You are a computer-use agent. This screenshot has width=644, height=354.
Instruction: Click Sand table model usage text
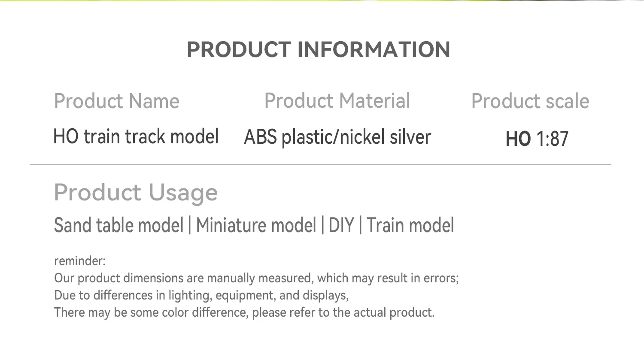pyautogui.click(x=118, y=225)
